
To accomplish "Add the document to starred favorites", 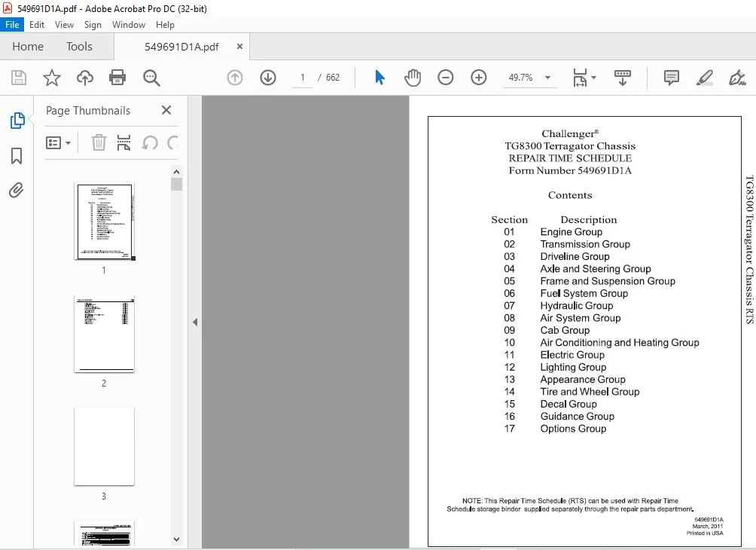I will (52, 78).
